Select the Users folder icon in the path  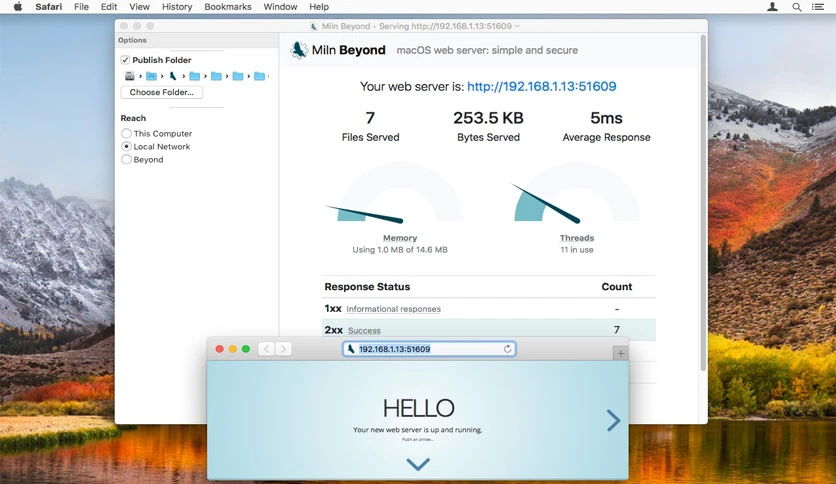tap(151, 76)
